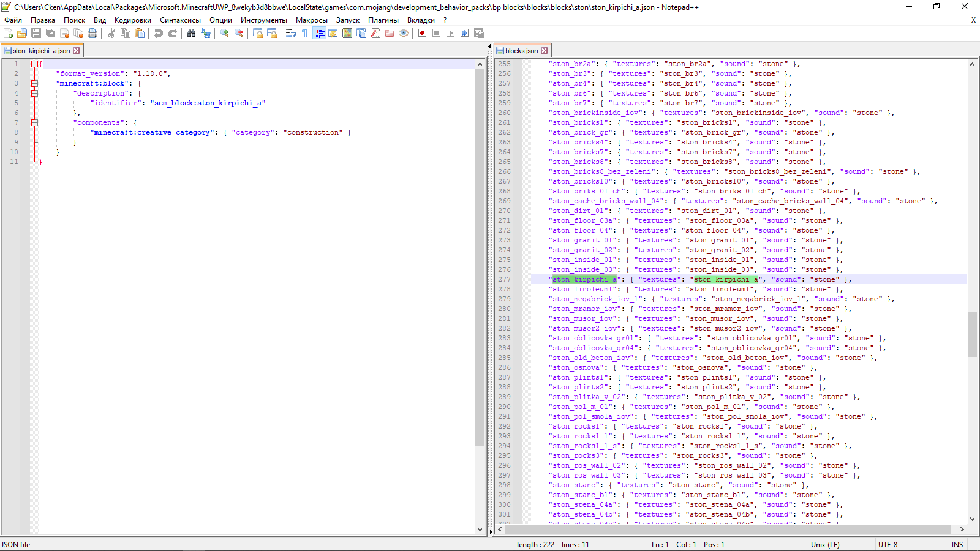The width and height of the screenshot is (980, 551).
Task: Click the Save file toolbar icon
Action: (x=36, y=33)
